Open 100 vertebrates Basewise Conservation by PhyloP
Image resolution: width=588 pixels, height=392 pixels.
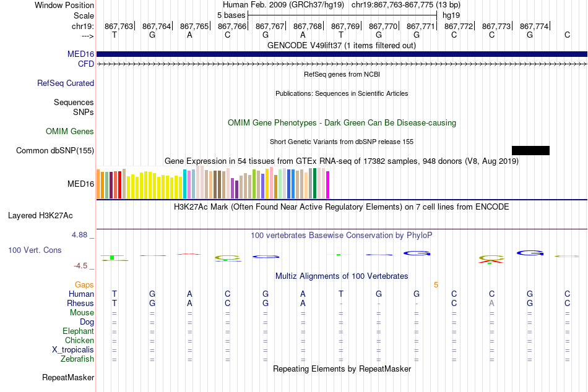click(342, 236)
